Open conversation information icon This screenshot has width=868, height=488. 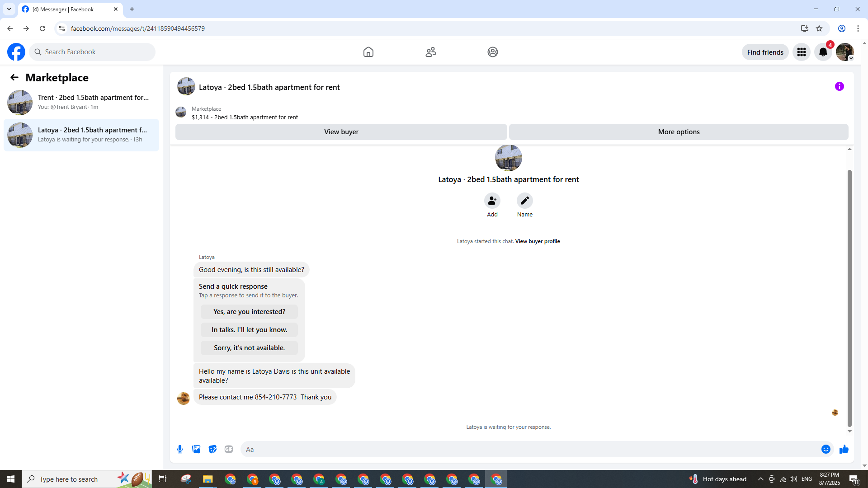click(x=839, y=86)
